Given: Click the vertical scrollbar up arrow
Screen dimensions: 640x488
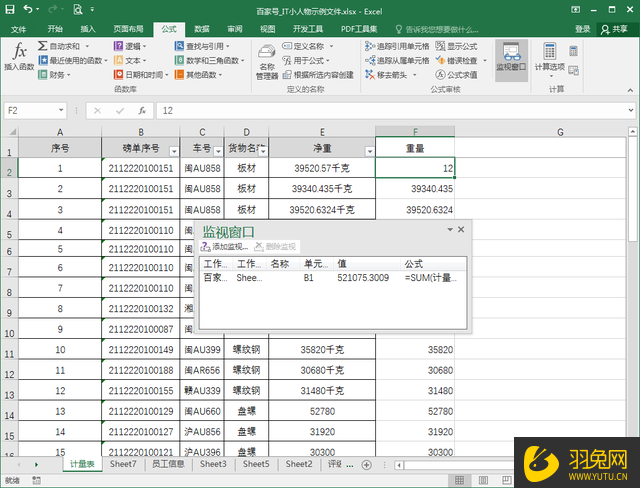Looking at the screenshot, I should pos(632,131).
